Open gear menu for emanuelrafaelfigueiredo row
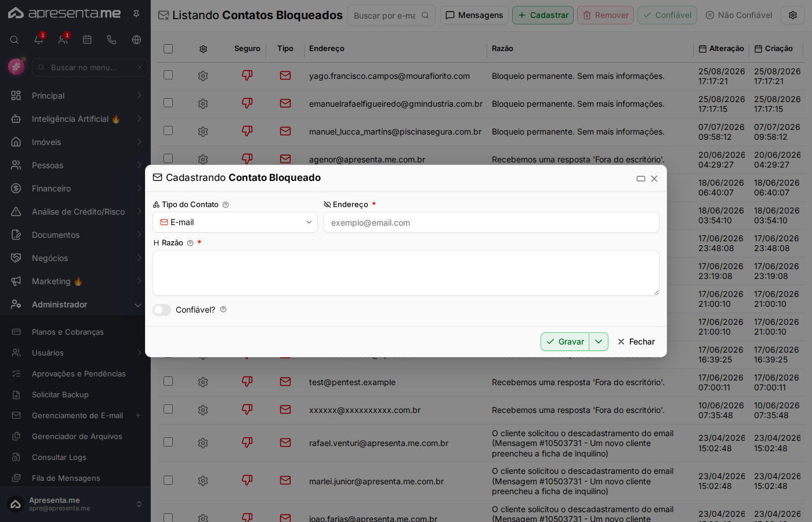This screenshot has height=522, width=812. (203, 104)
